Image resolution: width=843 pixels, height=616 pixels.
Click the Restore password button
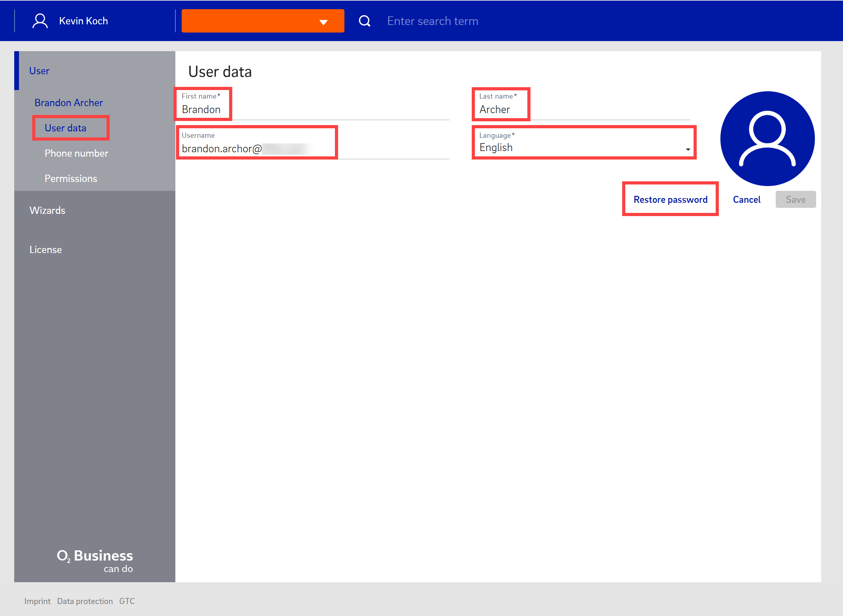[x=670, y=200]
